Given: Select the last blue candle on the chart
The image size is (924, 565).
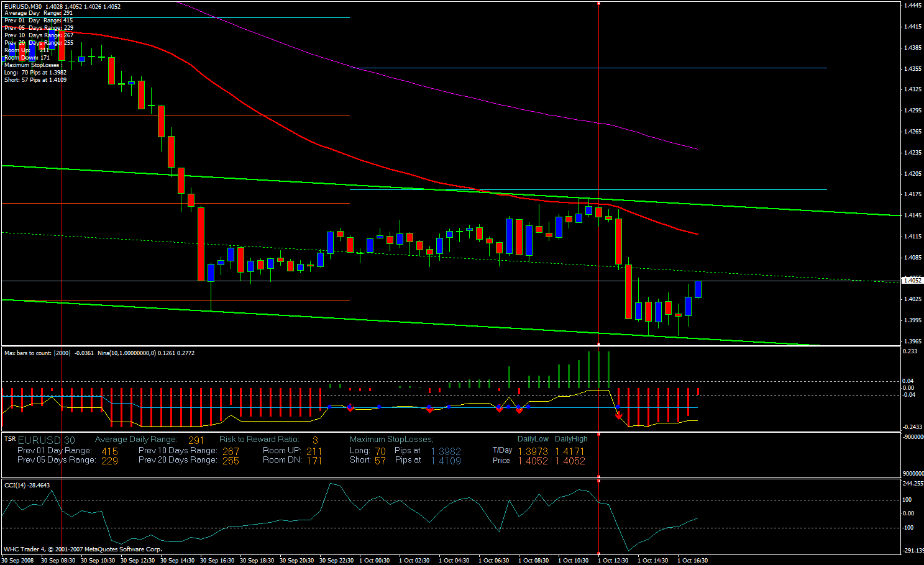Looking at the screenshot, I should pos(698,289).
